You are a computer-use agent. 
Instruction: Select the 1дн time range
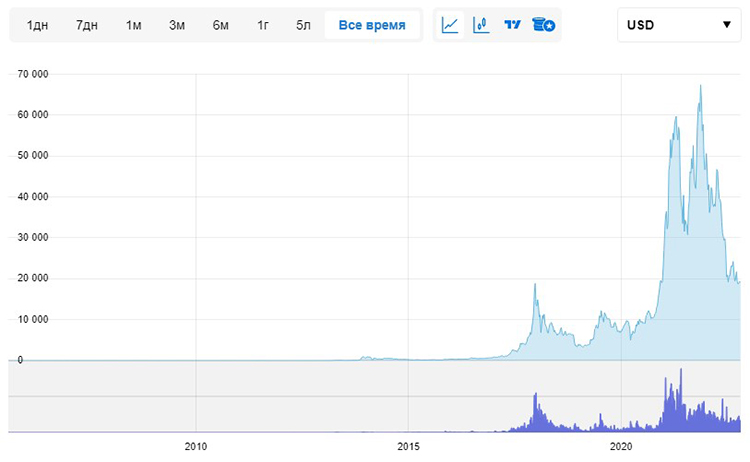[37, 25]
